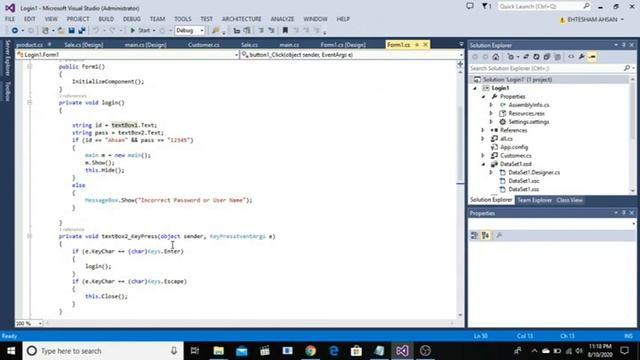Click in the Quick Launch search field
Image resolution: width=640 pixels, height=360 pixels.
[540, 6]
